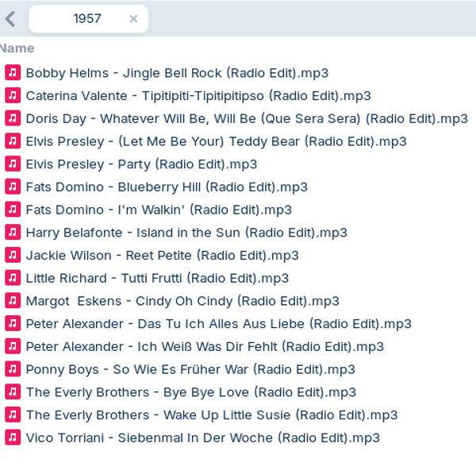Image resolution: width=476 pixels, height=459 pixels.
Task: Select 'Peter Alexander - Das Tu Ich Alles Aus Liebe'
Action: tap(219, 324)
